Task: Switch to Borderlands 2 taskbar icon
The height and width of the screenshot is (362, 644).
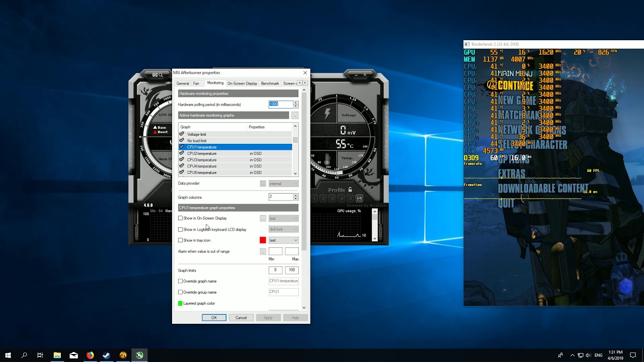Action: click(x=123, y=355)
